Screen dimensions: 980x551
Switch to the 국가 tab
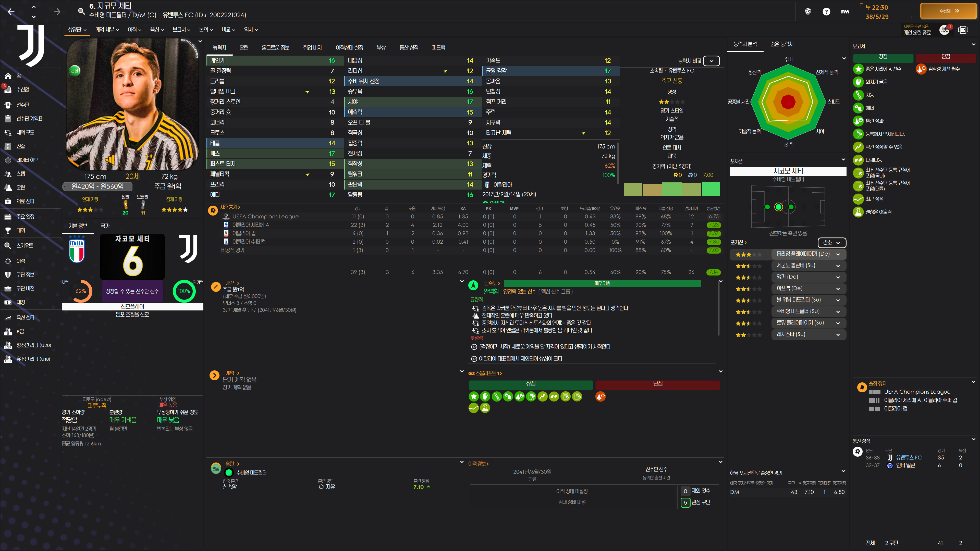[x=105, y=226]
